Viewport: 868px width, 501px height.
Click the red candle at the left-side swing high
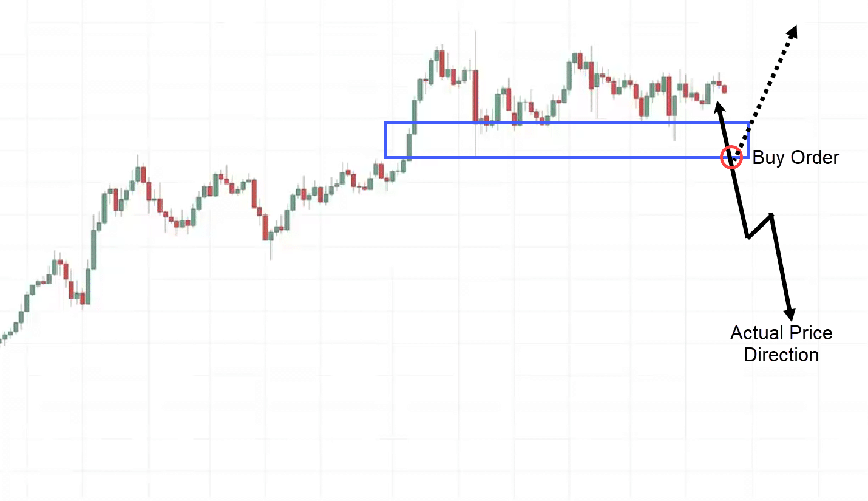pyautogui.click(x=143, y=174)
